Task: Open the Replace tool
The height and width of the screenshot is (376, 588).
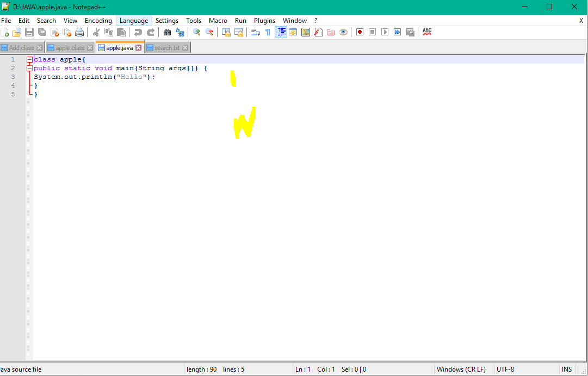Action: point(180,32)
